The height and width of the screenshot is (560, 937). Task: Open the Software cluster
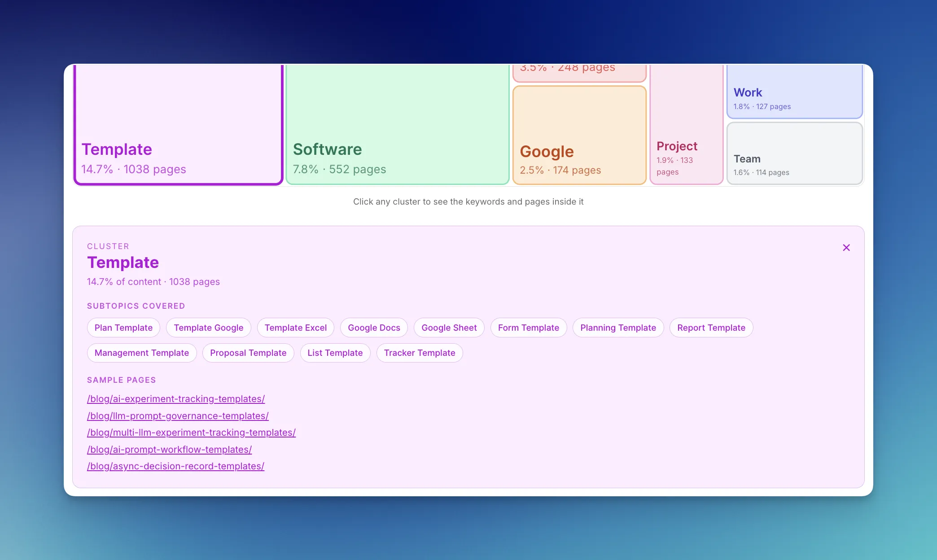coord(397,126)
